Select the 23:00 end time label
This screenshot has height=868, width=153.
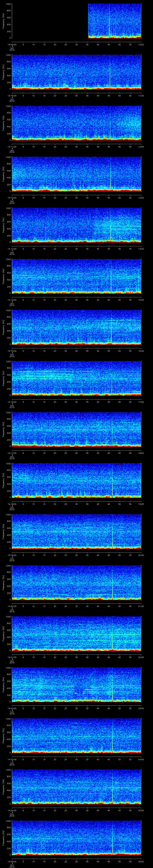click(141, 708)
